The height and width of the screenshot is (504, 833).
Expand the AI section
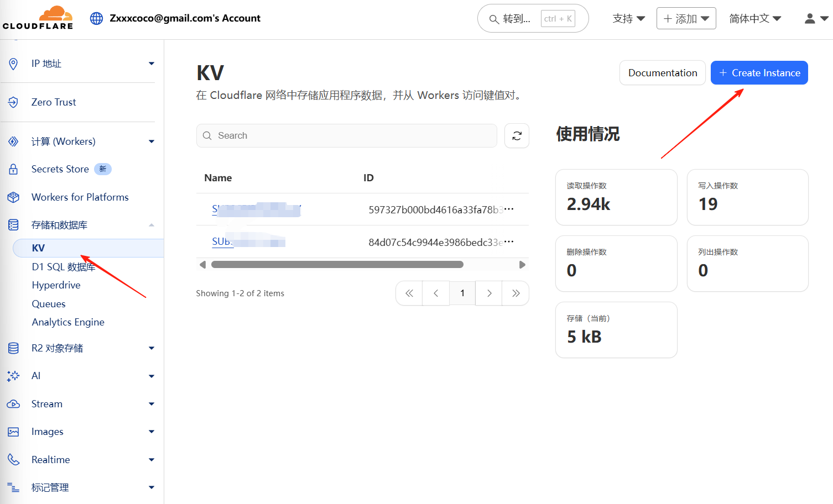152,376
